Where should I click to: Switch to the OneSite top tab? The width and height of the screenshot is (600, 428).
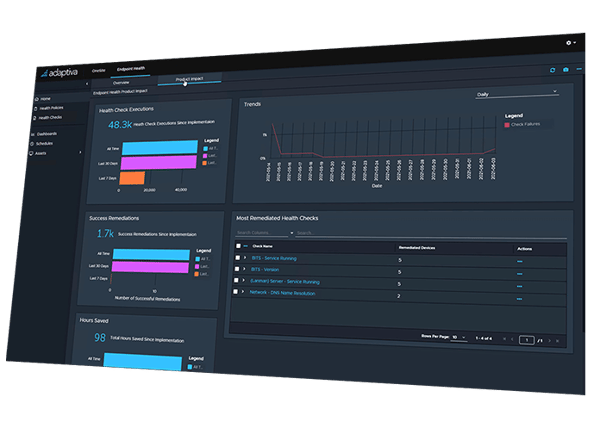click(x=99, y=70)
